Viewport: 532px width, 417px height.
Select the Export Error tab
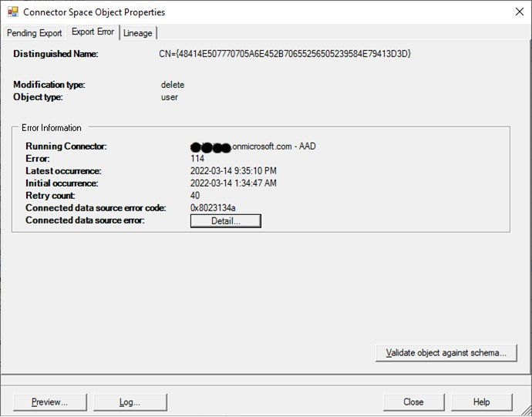(93, 32)
